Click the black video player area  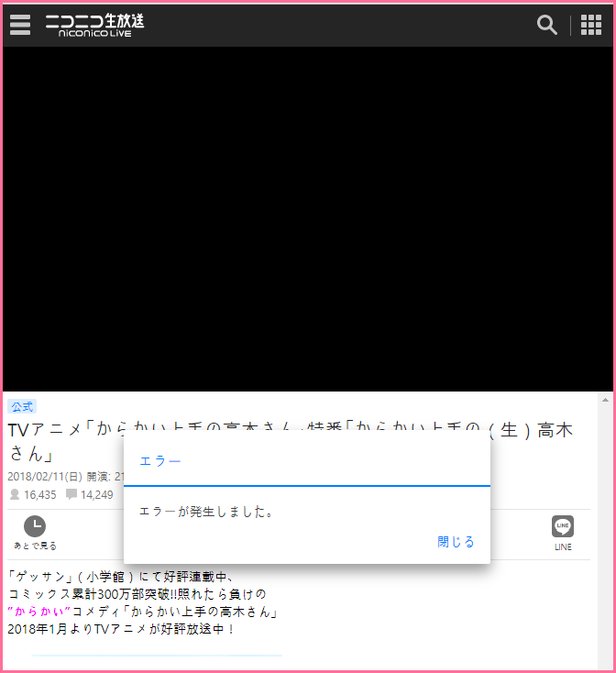click(308, 218)
